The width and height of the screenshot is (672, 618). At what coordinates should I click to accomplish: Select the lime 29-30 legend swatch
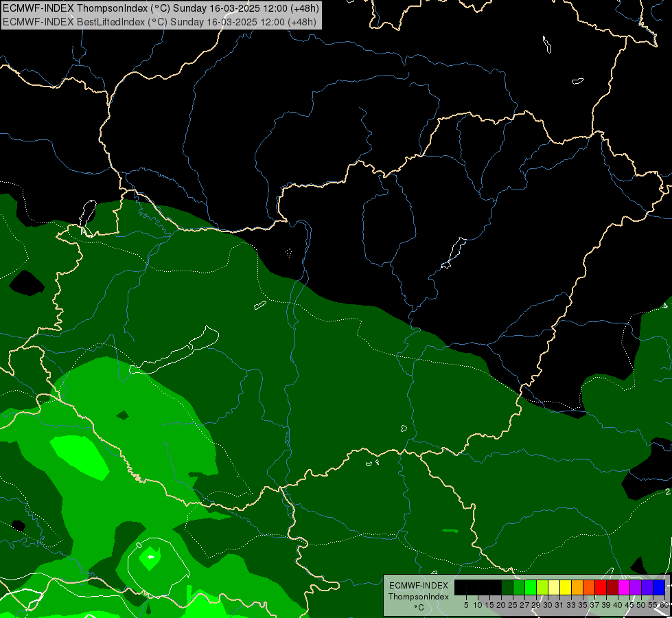tap(542, 588)
